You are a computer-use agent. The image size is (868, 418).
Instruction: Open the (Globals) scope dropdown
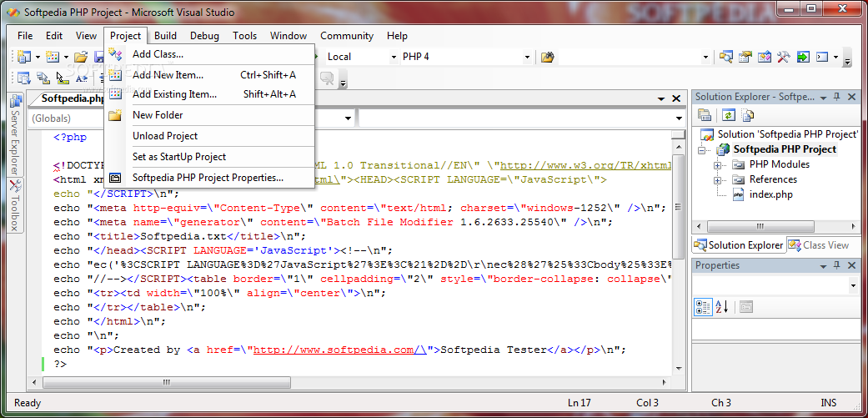[x=348, y=118]
